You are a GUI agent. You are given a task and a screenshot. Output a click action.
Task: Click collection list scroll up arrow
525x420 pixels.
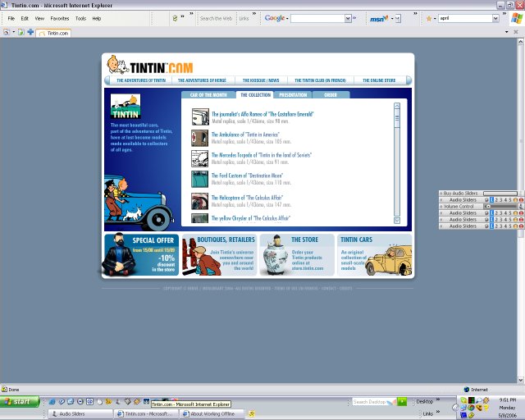click(x=397, y=106)
